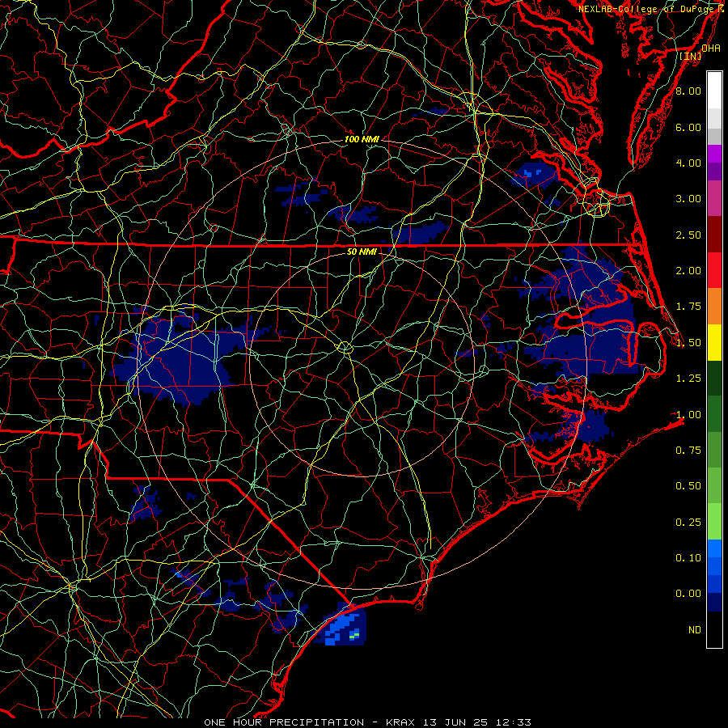Pick the white swatch atop the legend
728x728 pixels.
pos(714,91)
